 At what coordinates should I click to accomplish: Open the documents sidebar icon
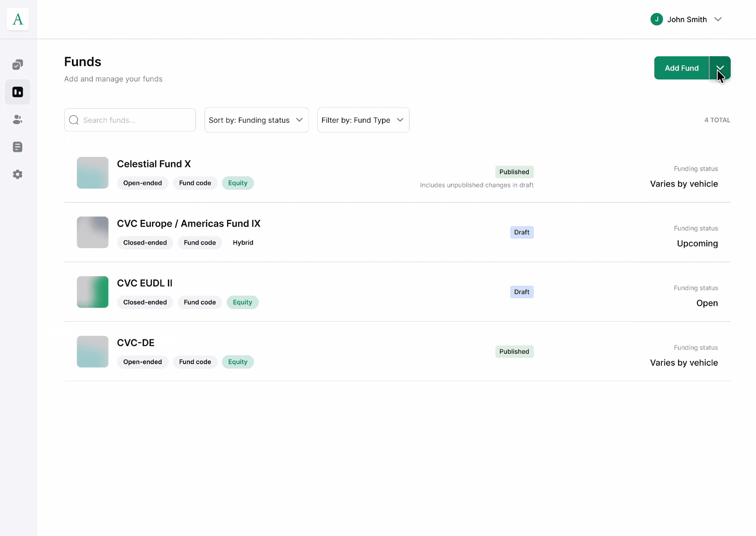[17, 147]
